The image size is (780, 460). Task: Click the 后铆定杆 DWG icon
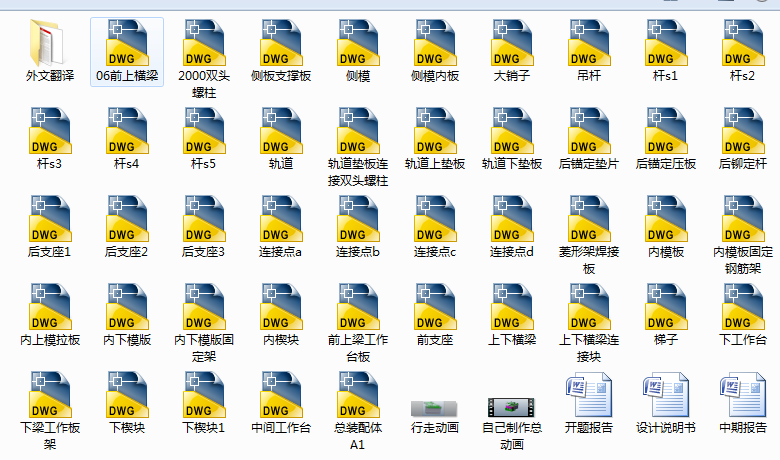pyautogui.click(x=743, y=131)
